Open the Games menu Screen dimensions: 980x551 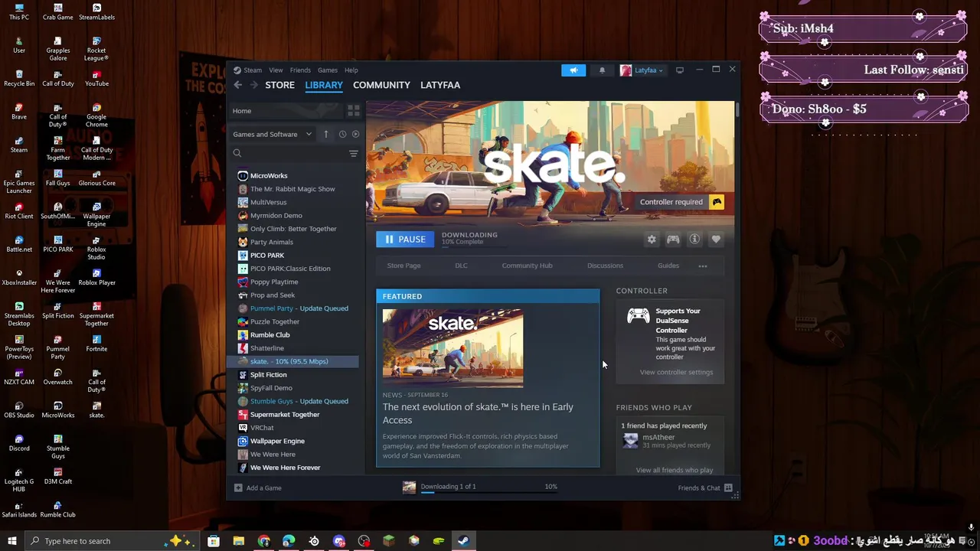pyautogui.click(x=327, y=70)
